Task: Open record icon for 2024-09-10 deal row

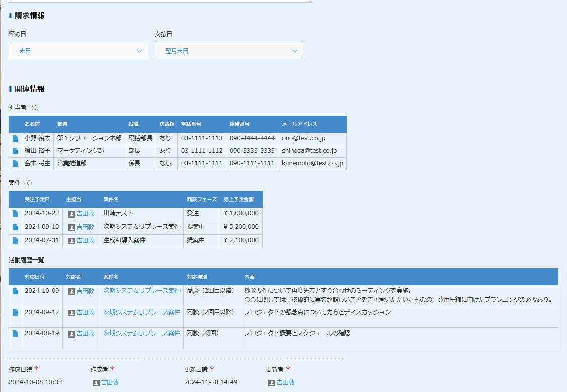Action: pyautogui.click(x=15, y=227)
